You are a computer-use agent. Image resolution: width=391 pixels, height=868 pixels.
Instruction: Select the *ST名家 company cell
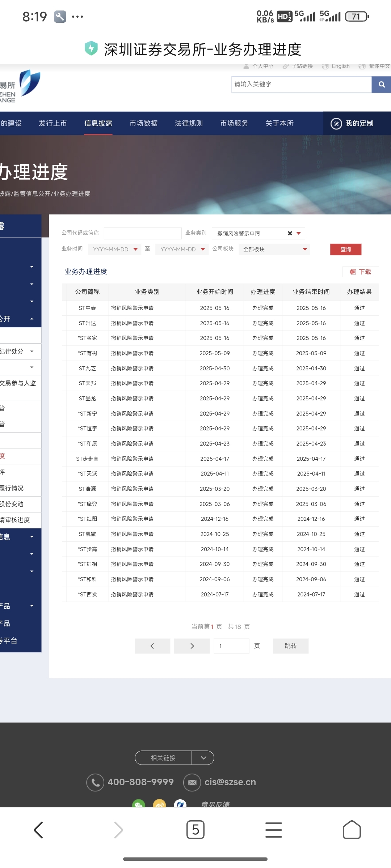(87, 338)
